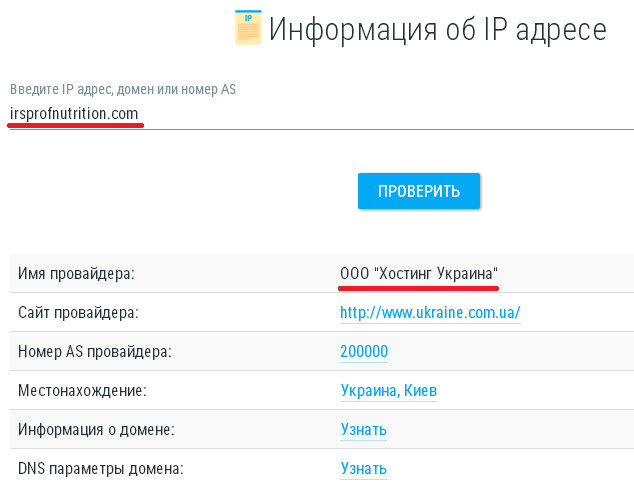The image size is (634, 487).
Task: Click the heading Информация об IP адресе
Action: pyautogui.click(x=437, y=30)
